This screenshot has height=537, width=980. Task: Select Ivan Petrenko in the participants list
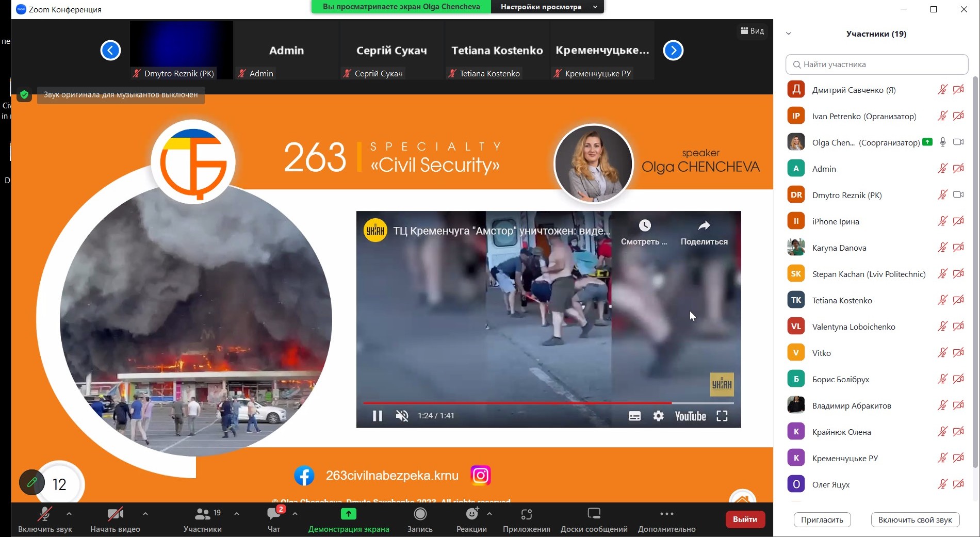point(875,116)
